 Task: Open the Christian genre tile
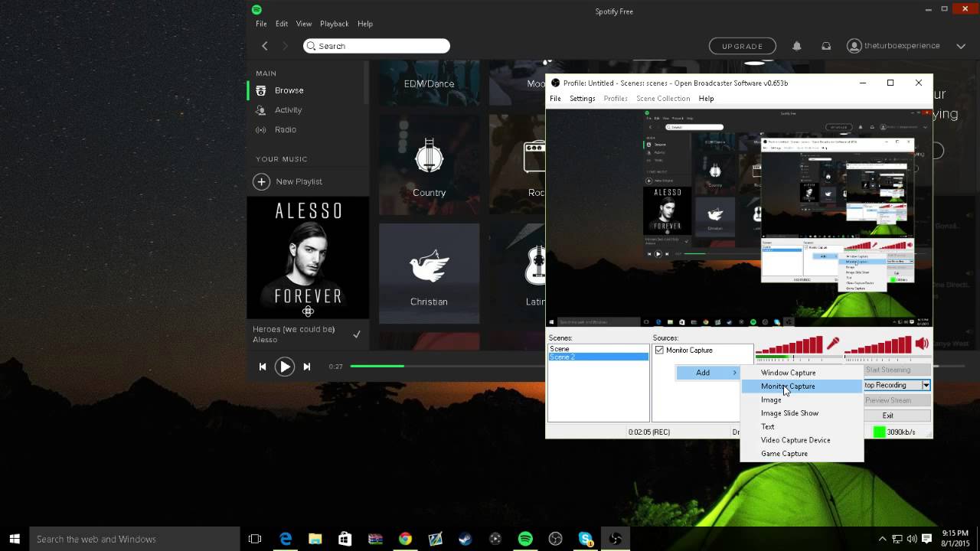pos(429,273)
